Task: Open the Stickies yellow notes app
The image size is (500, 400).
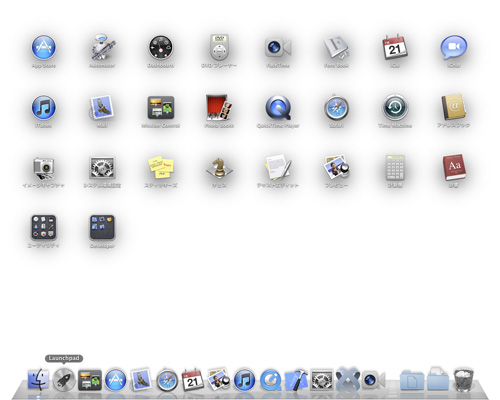Action: [x=161, y=168]
